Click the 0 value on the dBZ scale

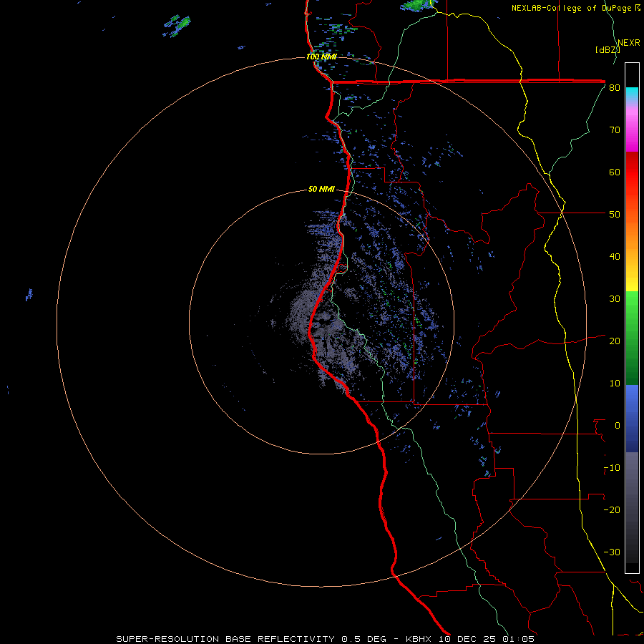[617, 426]
